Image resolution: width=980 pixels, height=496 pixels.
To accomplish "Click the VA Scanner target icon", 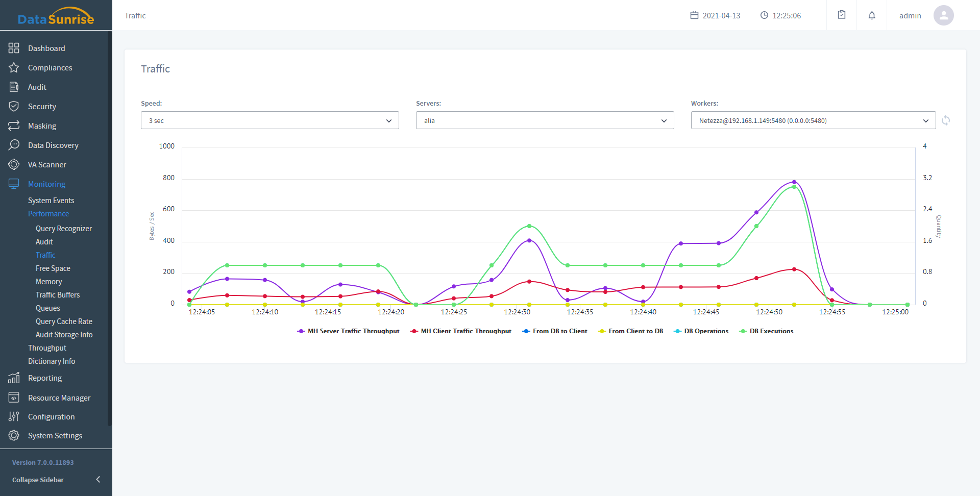I will click(x=14, y=164).
